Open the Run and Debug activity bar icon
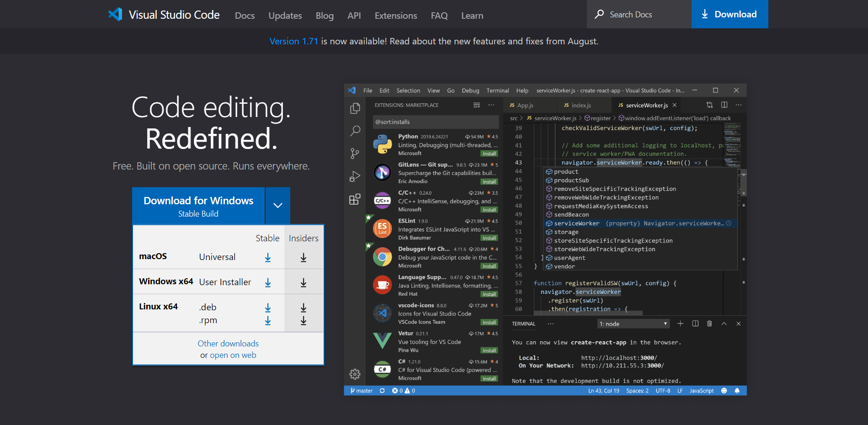 [x=355, y=176]
